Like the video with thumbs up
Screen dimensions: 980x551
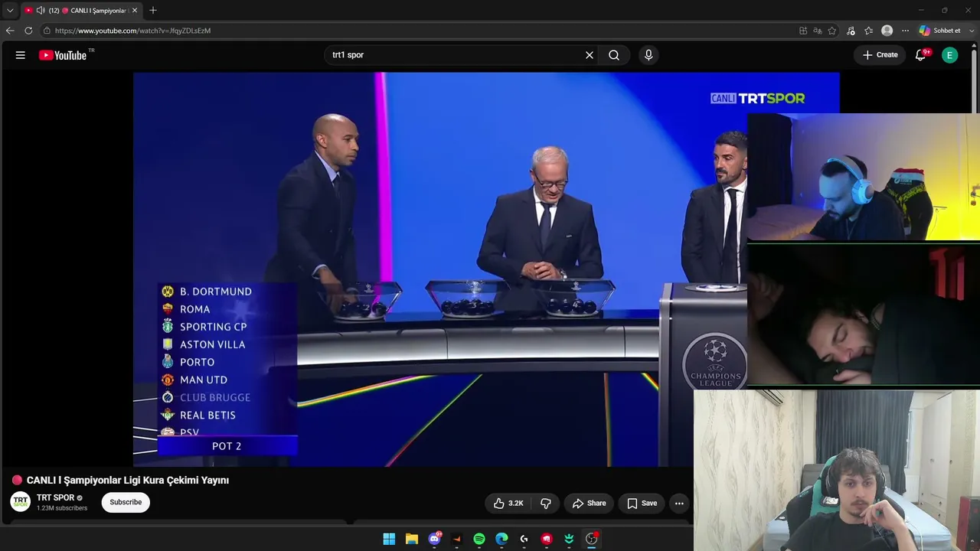(508, 503)
